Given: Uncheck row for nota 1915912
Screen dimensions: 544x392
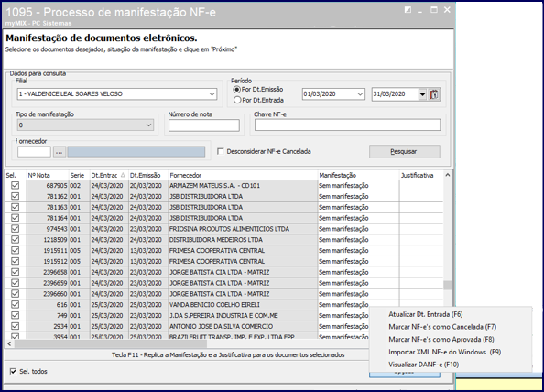Looking at the screenshot, I should click(15, 261).
